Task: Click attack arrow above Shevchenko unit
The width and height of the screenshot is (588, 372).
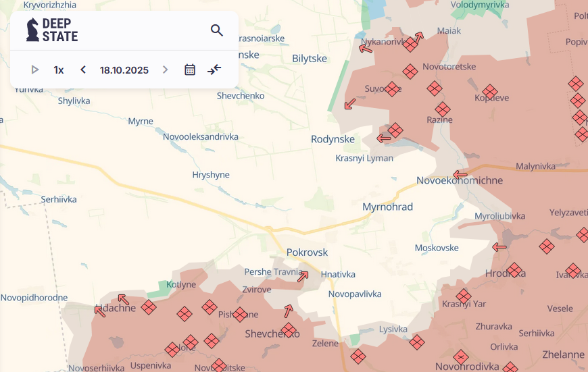Action: click(289, 311)
